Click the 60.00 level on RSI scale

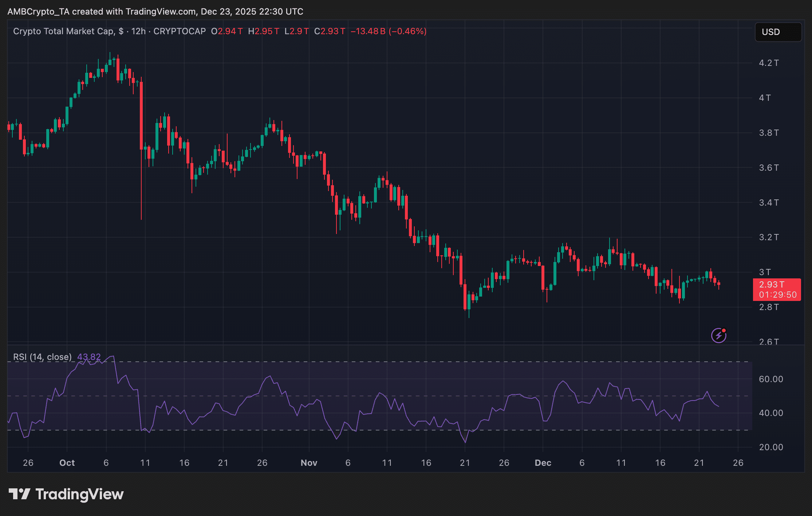tap(771, 379)
